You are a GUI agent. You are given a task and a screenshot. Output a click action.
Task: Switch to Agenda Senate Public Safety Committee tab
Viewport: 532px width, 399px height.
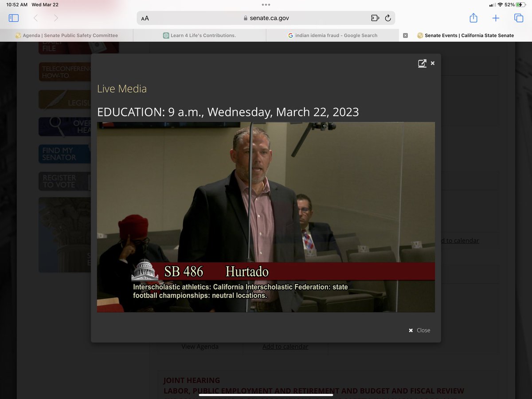click(x=66, y=36)
